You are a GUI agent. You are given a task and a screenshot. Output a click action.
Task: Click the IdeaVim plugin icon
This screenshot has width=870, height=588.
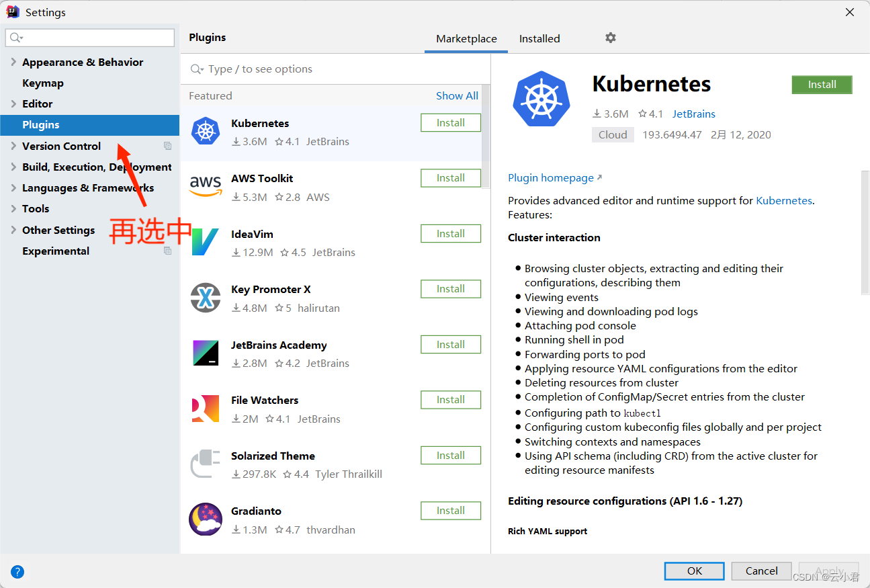tap(206, 242)
